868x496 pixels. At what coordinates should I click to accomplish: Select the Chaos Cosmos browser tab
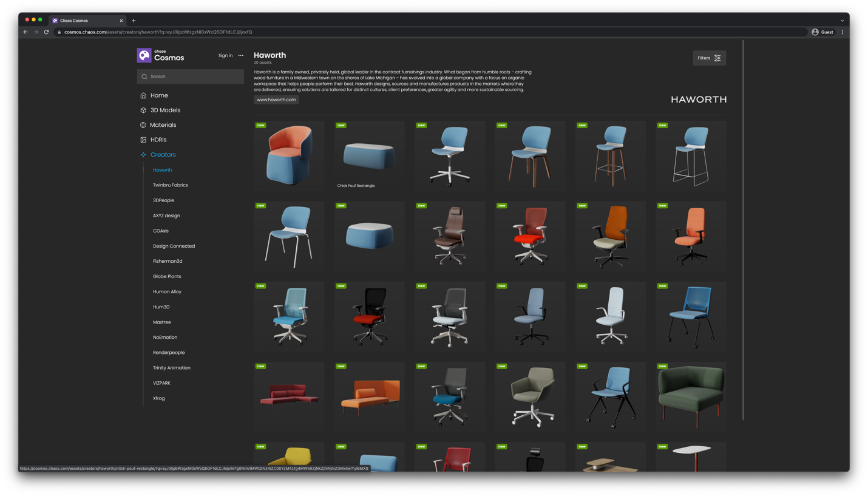pyautogui.click(x=87, y=21)
